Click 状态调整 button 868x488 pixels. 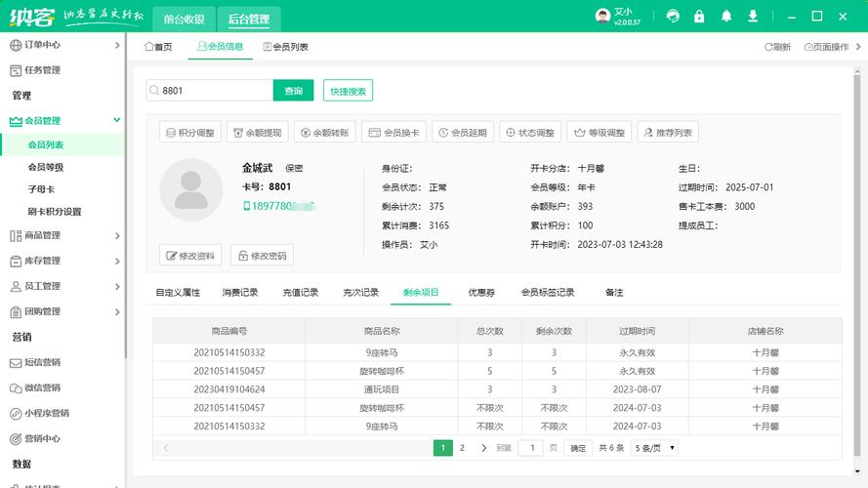530,133
